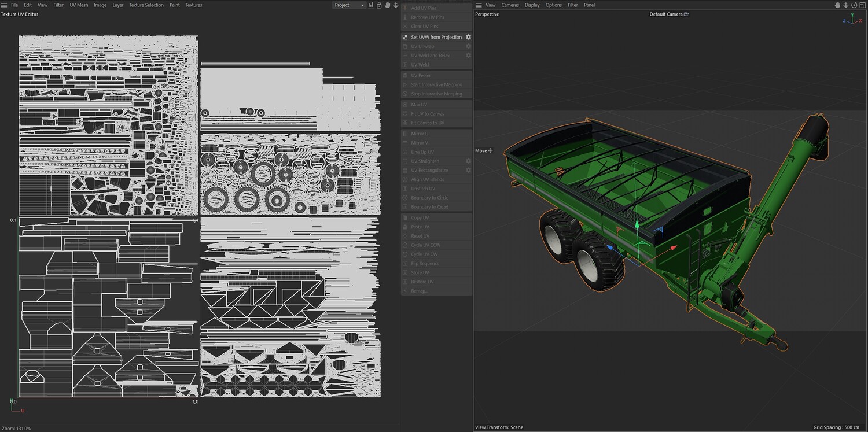
Task: Click the UV editor histogram icon
Action: (371, 5)
